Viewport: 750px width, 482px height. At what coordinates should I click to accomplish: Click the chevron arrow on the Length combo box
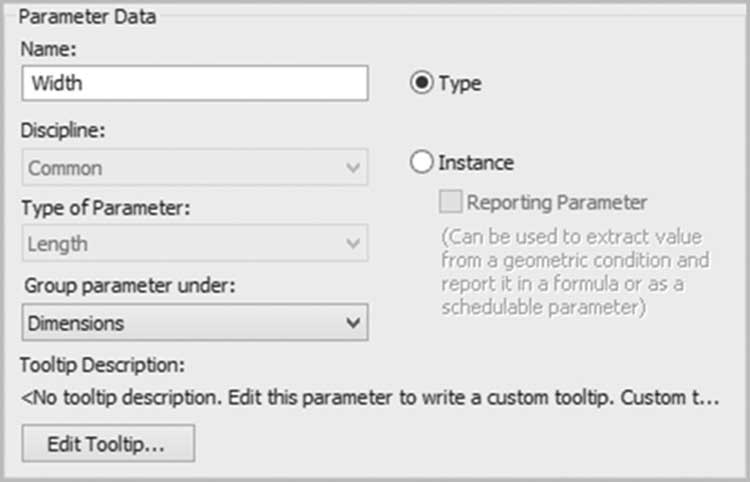(353, 243)
